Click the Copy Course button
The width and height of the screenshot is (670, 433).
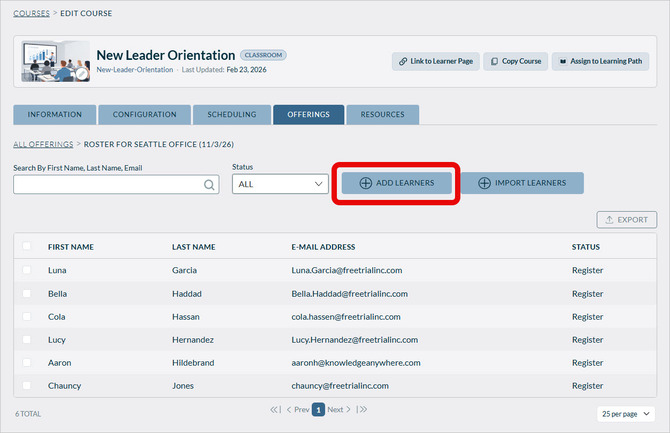pos(516,61)
